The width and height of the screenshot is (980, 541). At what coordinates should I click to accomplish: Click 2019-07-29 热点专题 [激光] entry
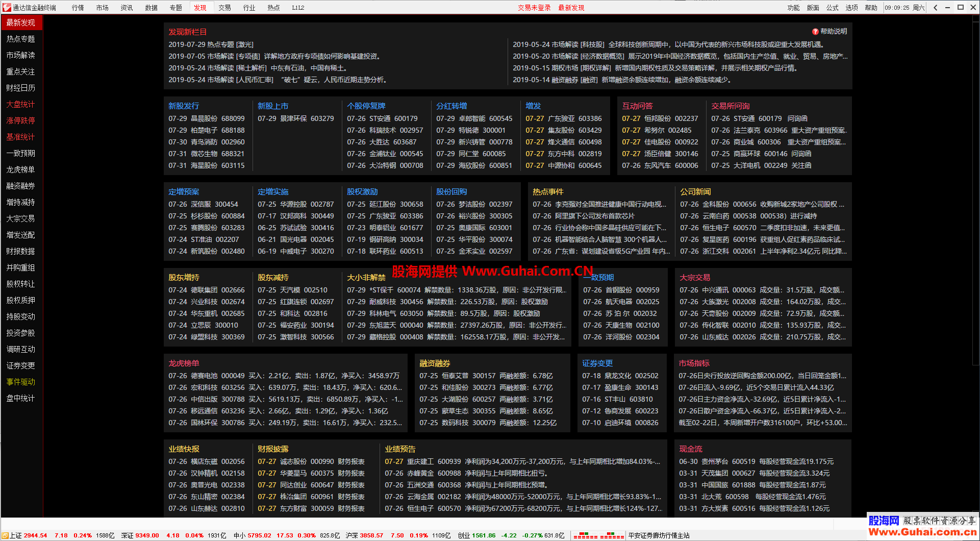tap(211, 44)
